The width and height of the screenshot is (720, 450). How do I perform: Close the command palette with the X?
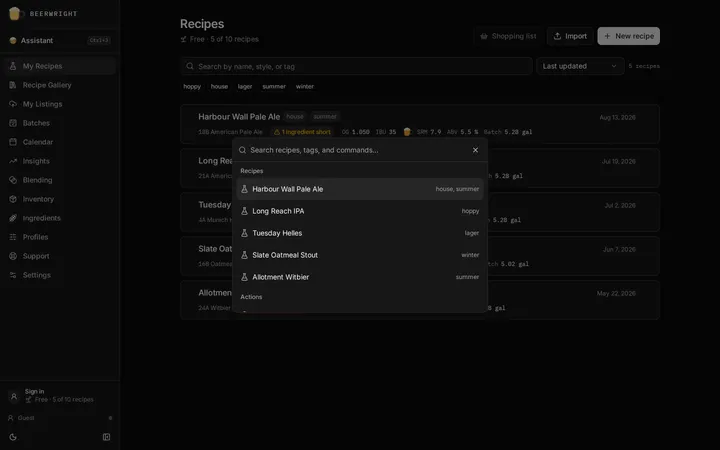click(475, 150)
